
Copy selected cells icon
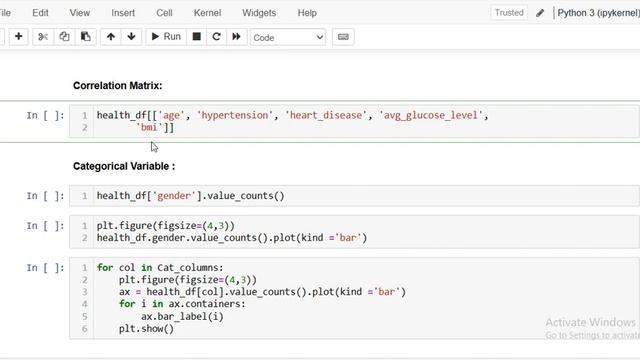[64, 37]
